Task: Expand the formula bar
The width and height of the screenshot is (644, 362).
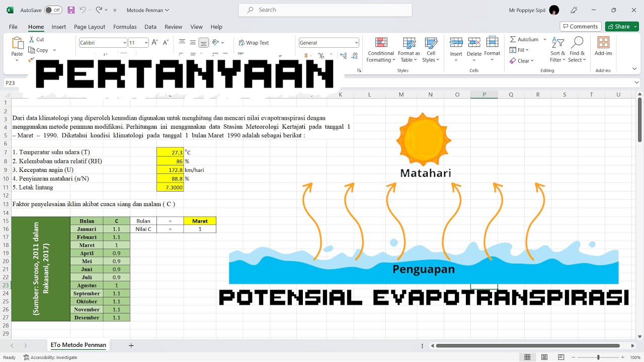Action: (x=637, y=82)
